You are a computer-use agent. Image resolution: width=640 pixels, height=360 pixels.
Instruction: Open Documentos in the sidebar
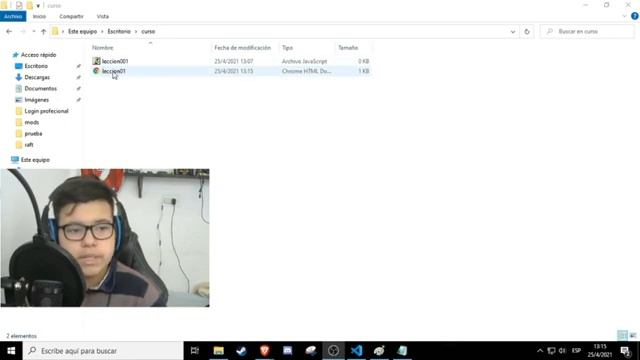click(x=40, y=88)
